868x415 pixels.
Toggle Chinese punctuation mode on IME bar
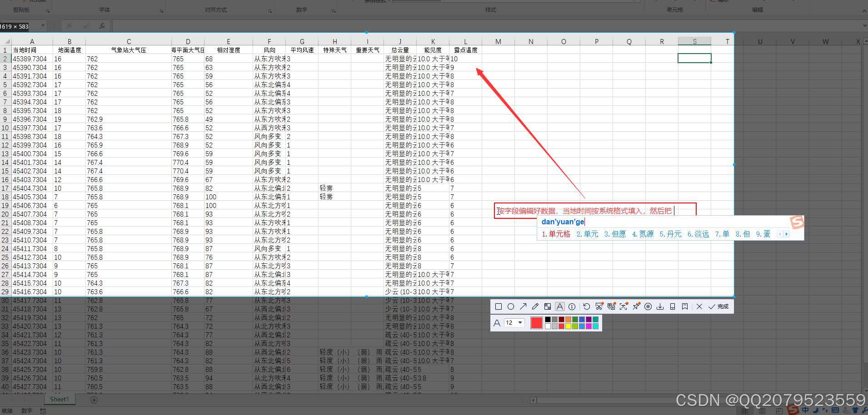click(825, 410)
